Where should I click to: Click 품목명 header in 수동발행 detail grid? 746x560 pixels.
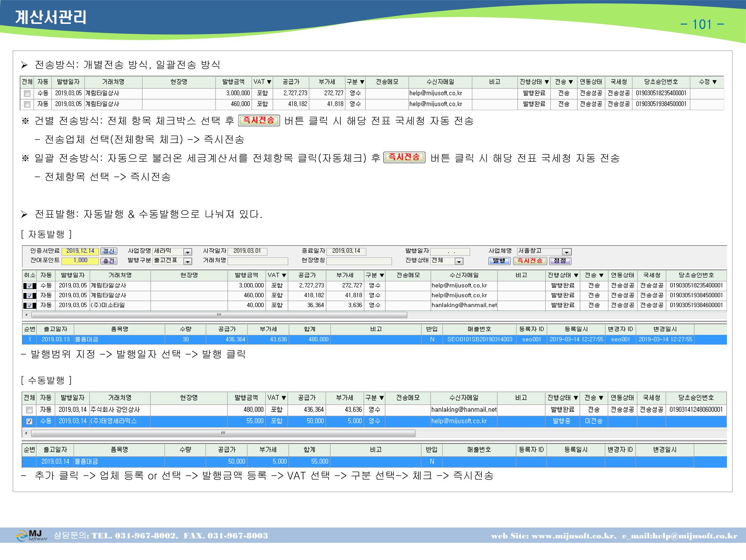(x=119, y=450)
